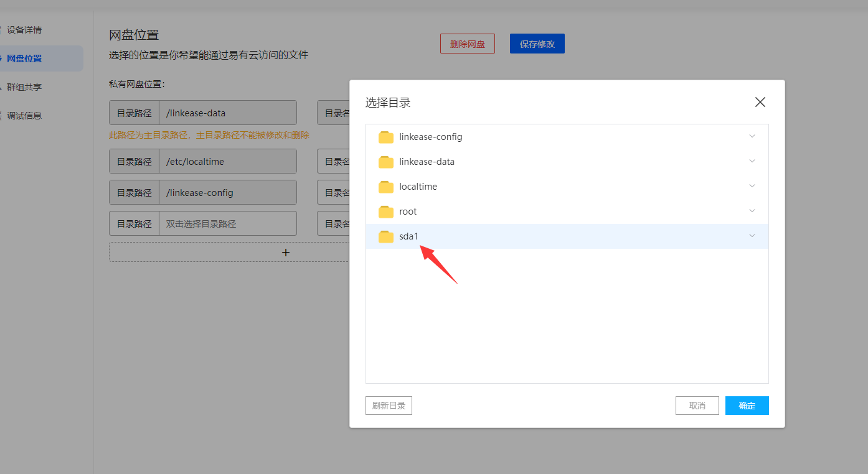Open the 设备详情 sidebar section
Image resolution: width=868 pixels, height=474 pixels.
pos(25,30)
